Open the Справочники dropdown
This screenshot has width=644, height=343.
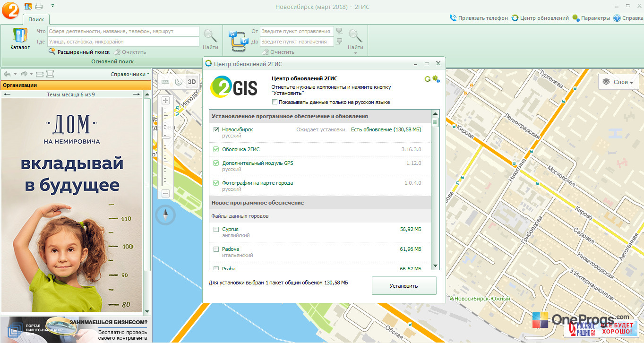(130, 74)
